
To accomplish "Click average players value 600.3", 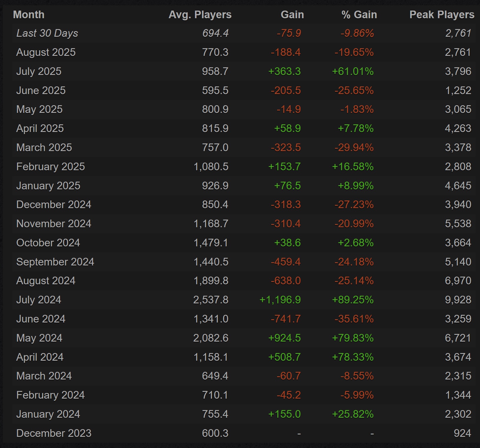I will pos(215,433).
